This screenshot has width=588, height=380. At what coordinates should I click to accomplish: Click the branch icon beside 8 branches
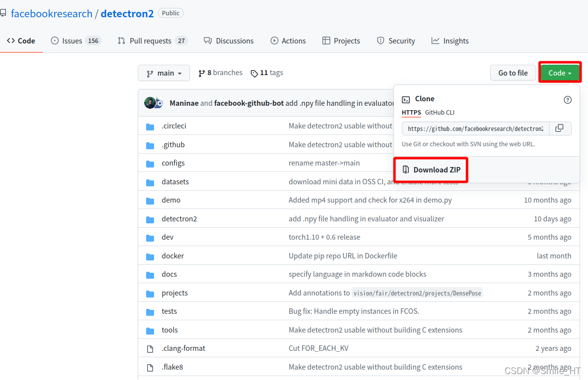(x=202, y=73)
